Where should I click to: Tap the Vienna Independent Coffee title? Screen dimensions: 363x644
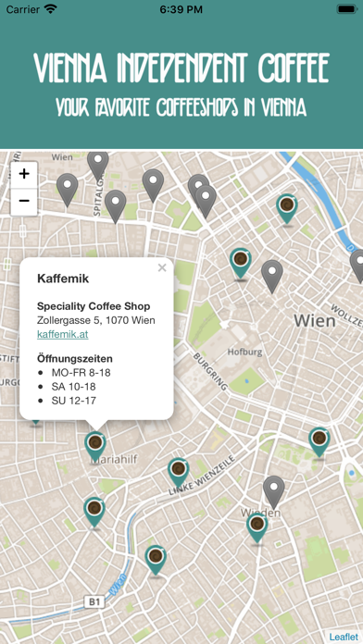[181, 68]
